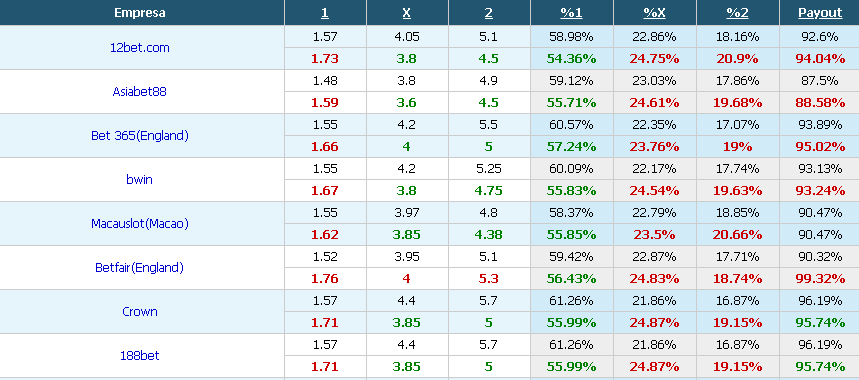Open the Asiabet88 bookmaker link

pos(139,91)
